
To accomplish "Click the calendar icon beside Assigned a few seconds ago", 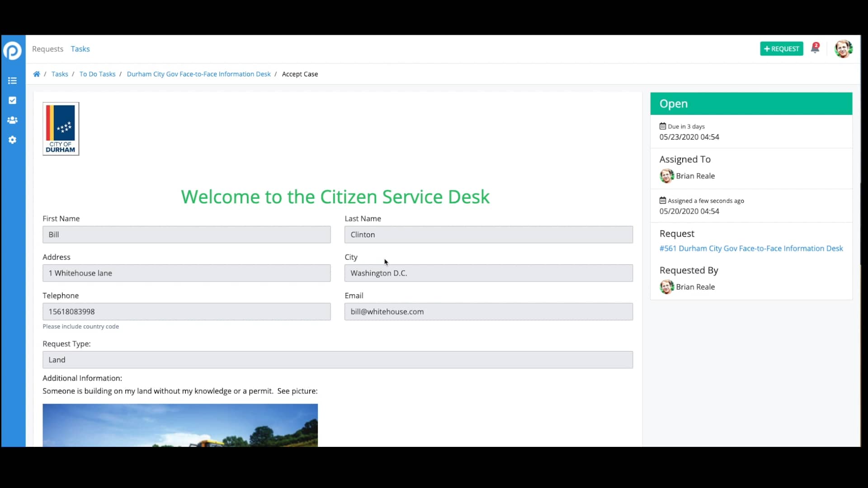I will (662, 200).
